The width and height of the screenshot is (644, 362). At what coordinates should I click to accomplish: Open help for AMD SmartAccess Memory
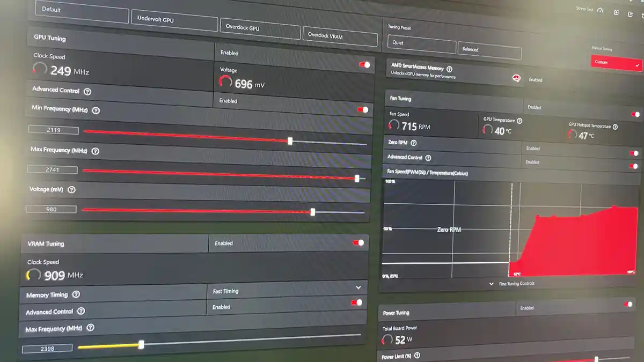[449, 69]
